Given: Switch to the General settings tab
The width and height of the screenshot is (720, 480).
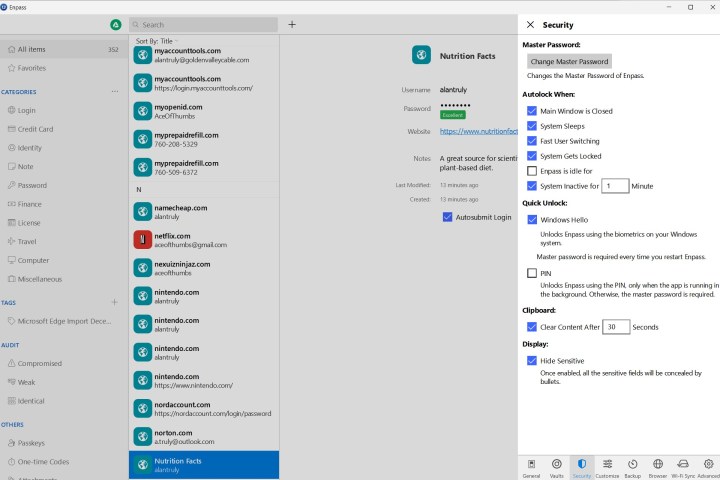Looking at the screenshot, I should click(x=531, y=466).
